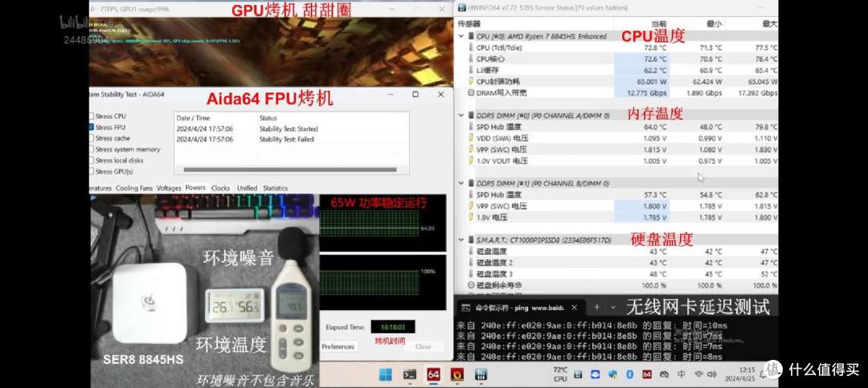Open the HWiNFO taskbar icon
The height and width of the screenshot is (388, 868).
pos(481,374)
